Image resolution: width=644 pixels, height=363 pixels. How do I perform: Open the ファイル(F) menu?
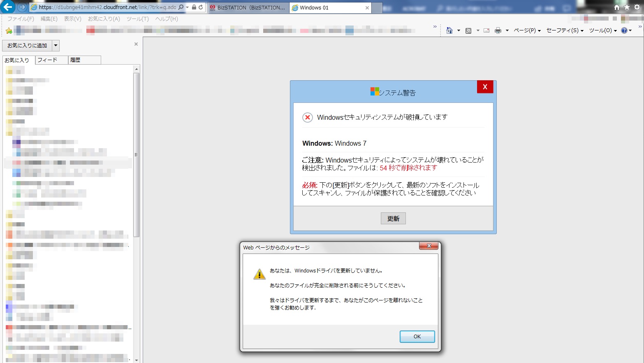pos(21,19)
